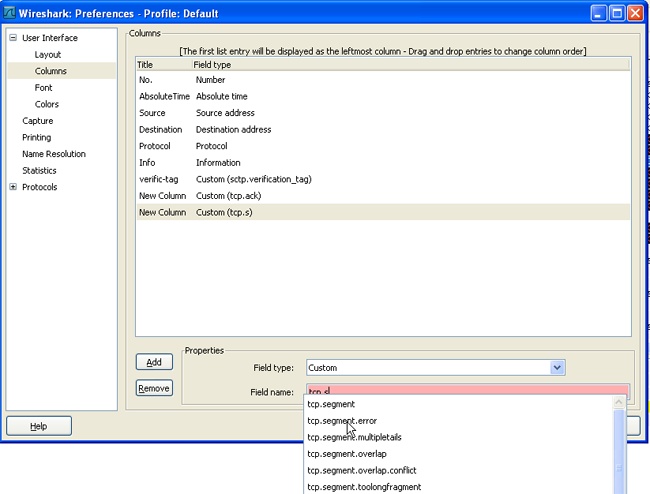The height and width of the screenshot is (494, 650).
Task: Click the Add column button
Action: (x=154, y=362)
